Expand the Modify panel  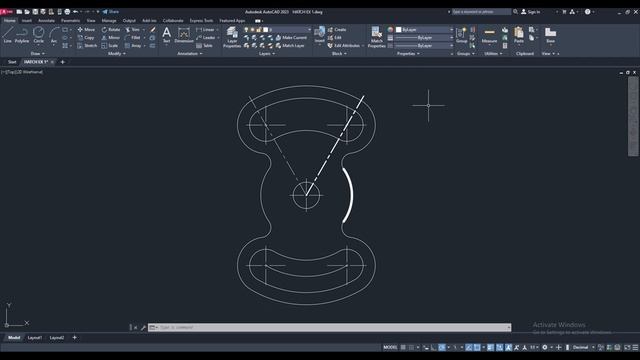pos(117,53)
